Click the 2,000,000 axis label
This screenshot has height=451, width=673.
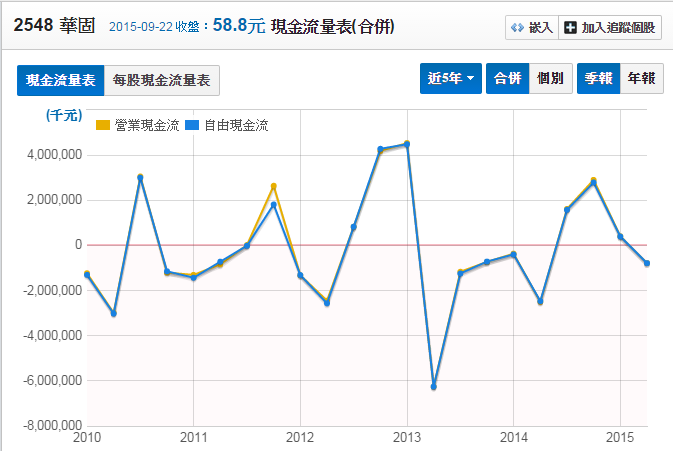tap(54, 200)
